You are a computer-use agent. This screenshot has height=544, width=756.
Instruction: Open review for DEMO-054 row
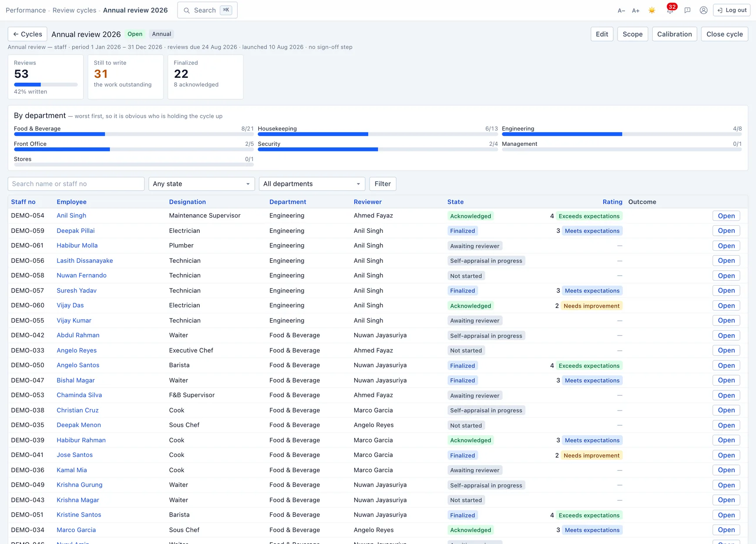[x=726, y=216]
